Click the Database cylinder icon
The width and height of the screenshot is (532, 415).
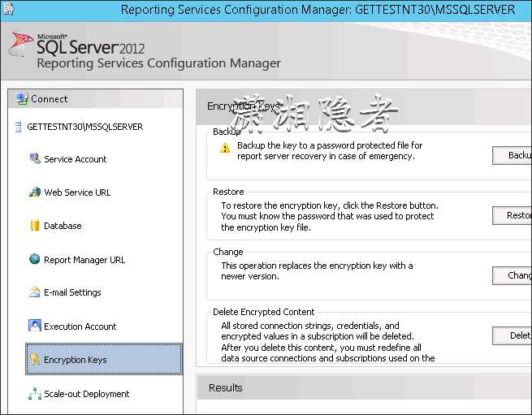point(35,226)
